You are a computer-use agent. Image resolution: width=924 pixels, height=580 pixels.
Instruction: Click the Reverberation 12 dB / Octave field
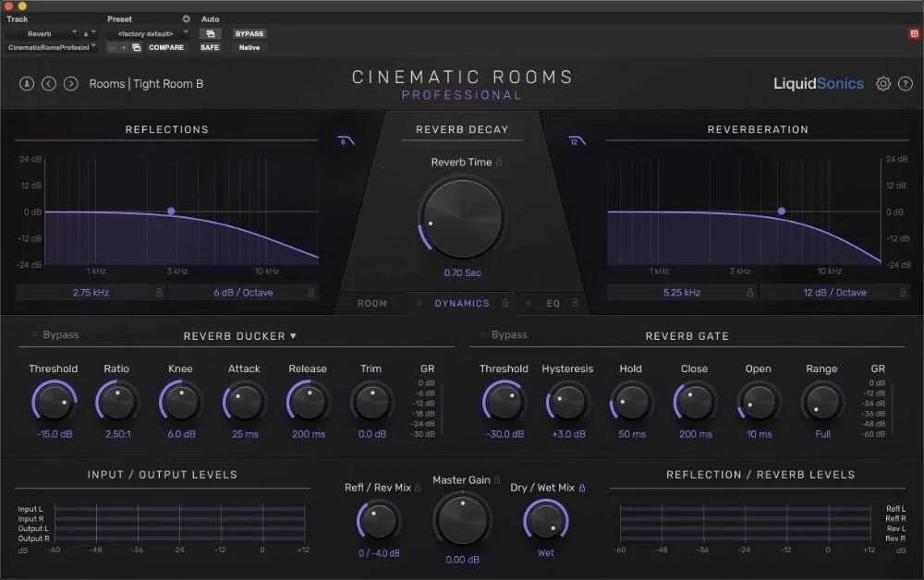tap(834, 292)
